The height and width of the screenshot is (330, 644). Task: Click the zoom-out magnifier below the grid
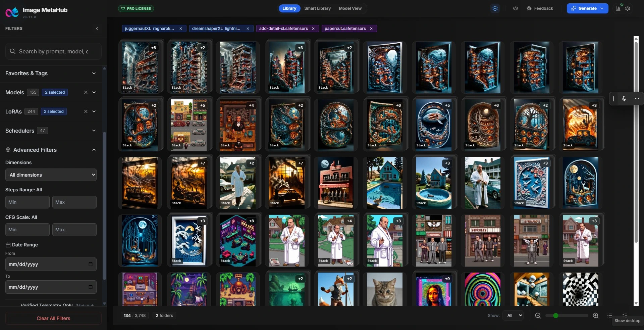pos(538,316)
